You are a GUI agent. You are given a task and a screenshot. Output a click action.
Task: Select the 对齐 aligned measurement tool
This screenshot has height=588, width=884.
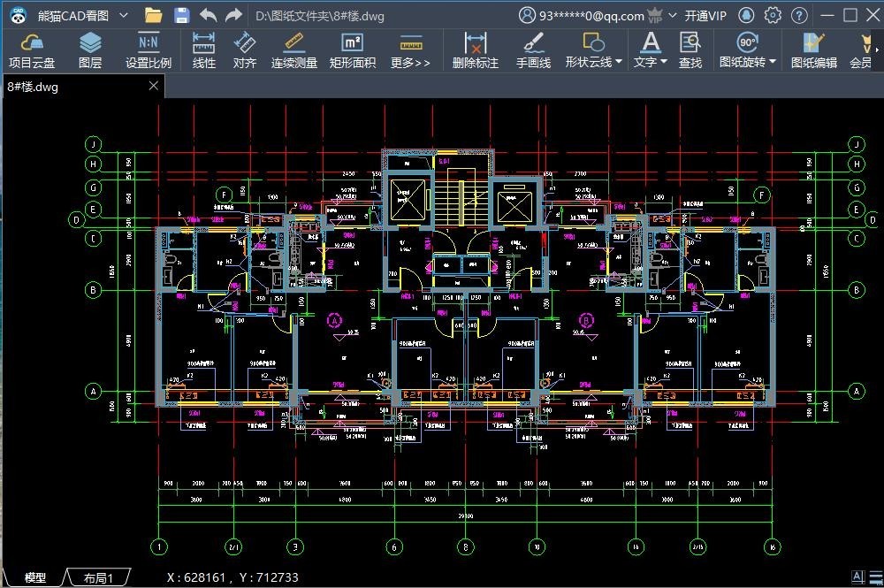(x=245, y=50)
